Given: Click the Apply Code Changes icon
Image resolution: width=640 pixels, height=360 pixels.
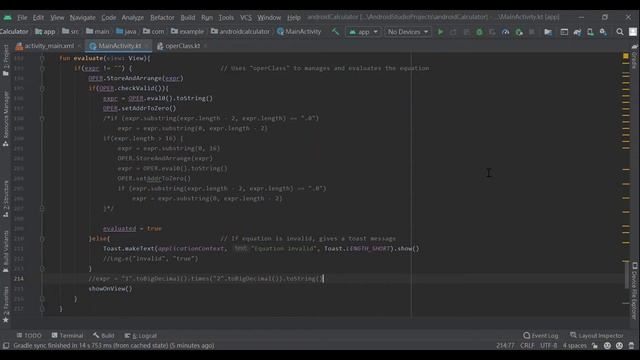Looking at the screenshot, I should click(466, 31).
